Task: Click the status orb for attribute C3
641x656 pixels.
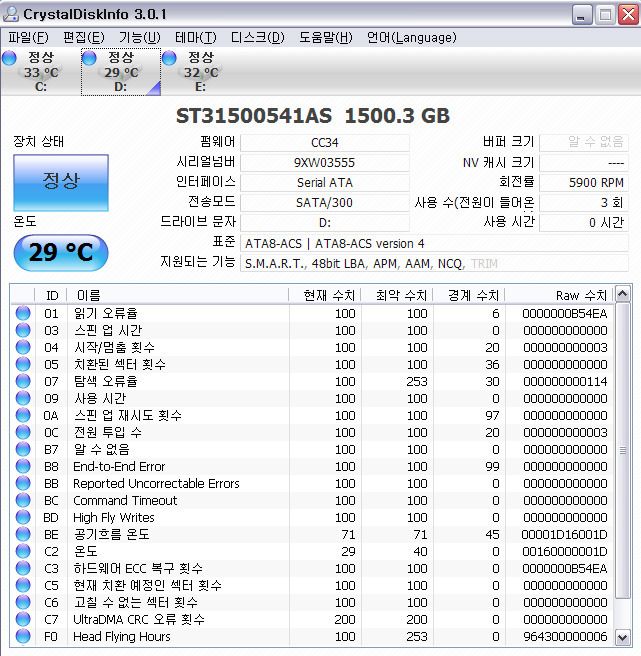Action: 23,568
